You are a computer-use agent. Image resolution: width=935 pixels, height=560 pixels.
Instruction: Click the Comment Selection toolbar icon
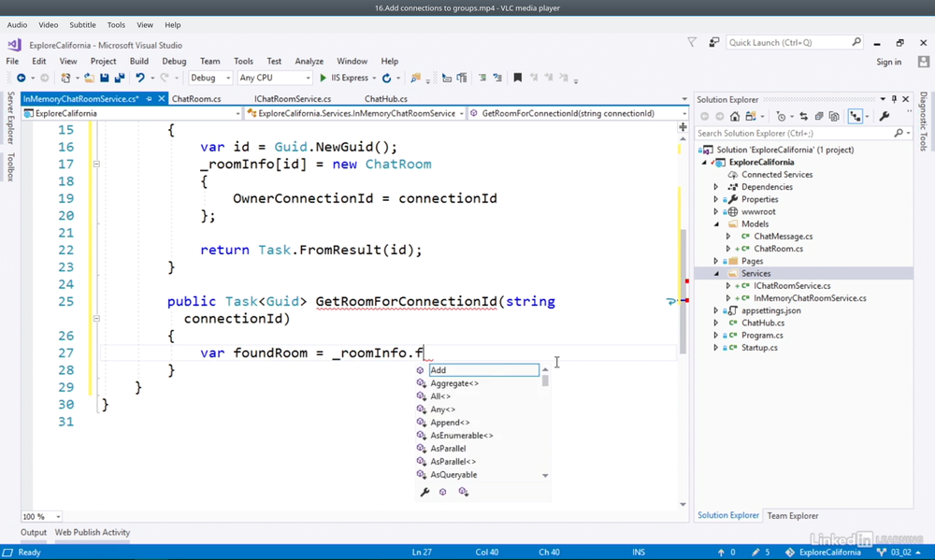(482, 78)
